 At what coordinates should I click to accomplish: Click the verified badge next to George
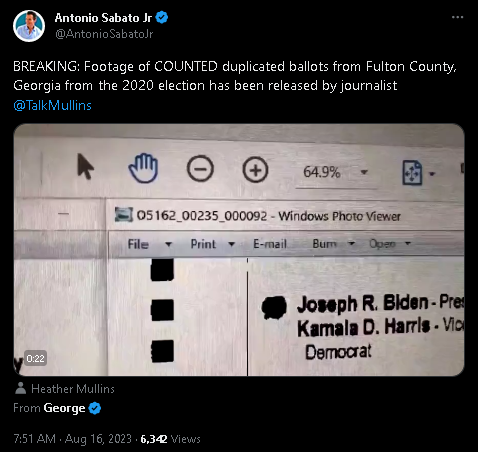coord(95,408)
